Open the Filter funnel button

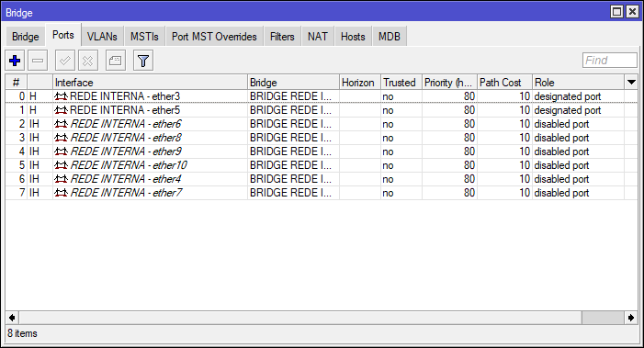(143, 61)
